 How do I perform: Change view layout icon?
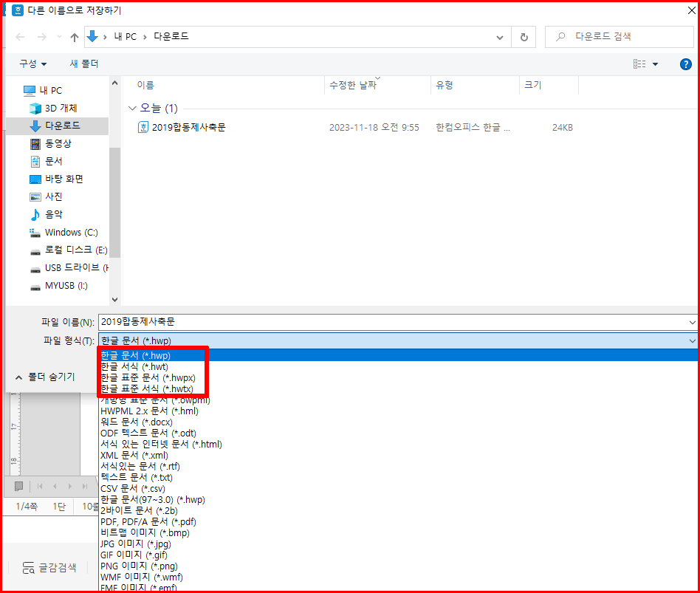[x=639, y=64]
